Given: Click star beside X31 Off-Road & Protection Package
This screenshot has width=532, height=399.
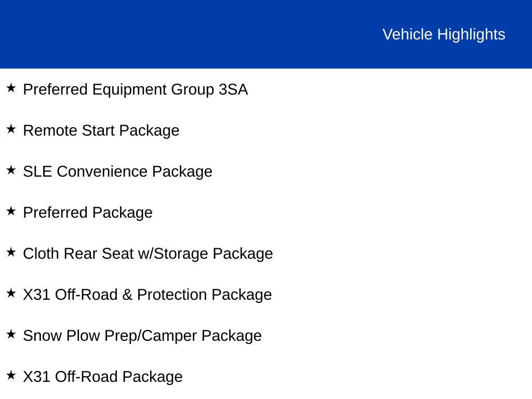Looking at the screenshot, I should pos(11,293).
